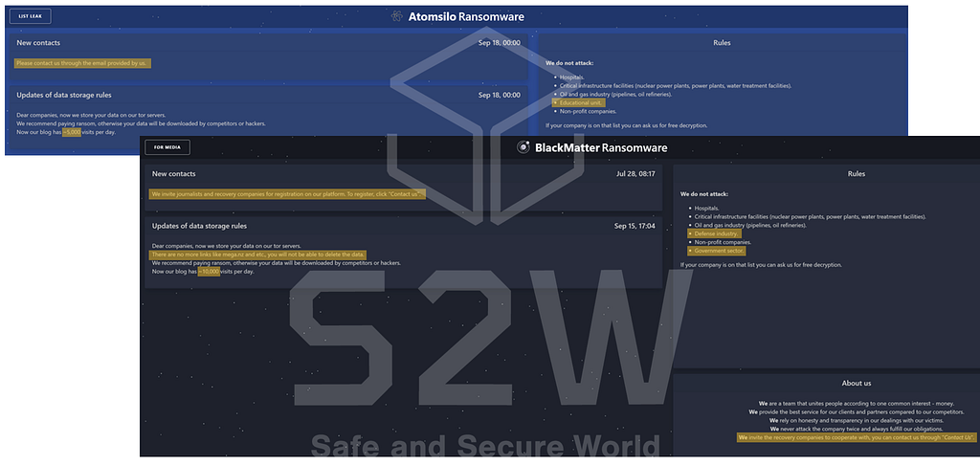Click 'We invite the recovery companies to cooperate' line

coord(857,438)
